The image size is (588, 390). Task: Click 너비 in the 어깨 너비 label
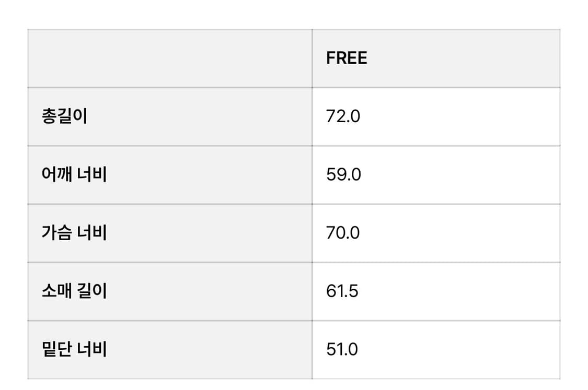point(91,174)
